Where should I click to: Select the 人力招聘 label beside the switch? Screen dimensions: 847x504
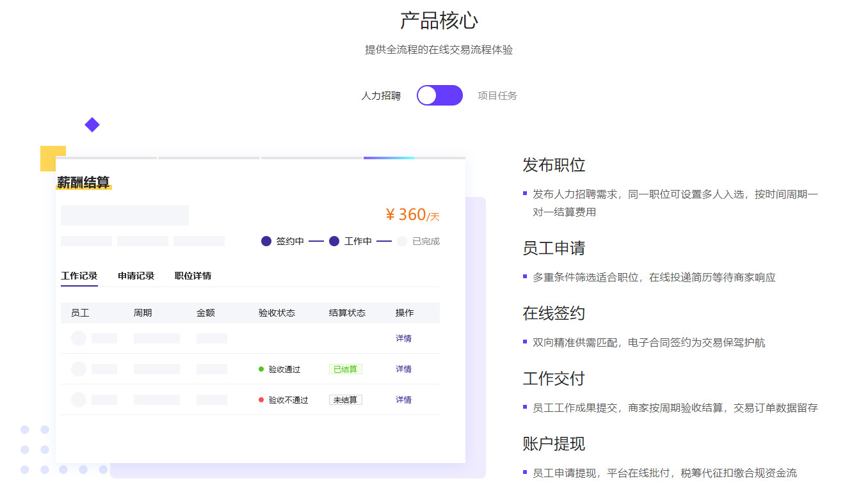381,96
